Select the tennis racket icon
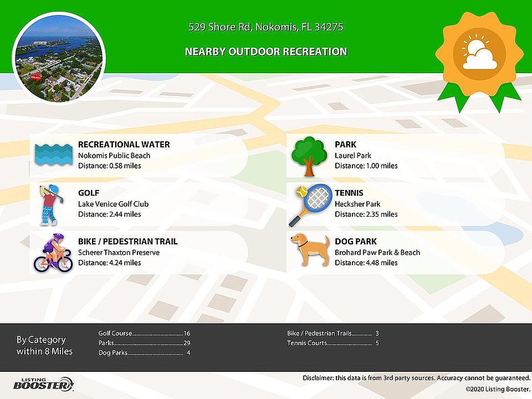The width and height of the screenshot is (532, 399). click(x=310, y=204)
